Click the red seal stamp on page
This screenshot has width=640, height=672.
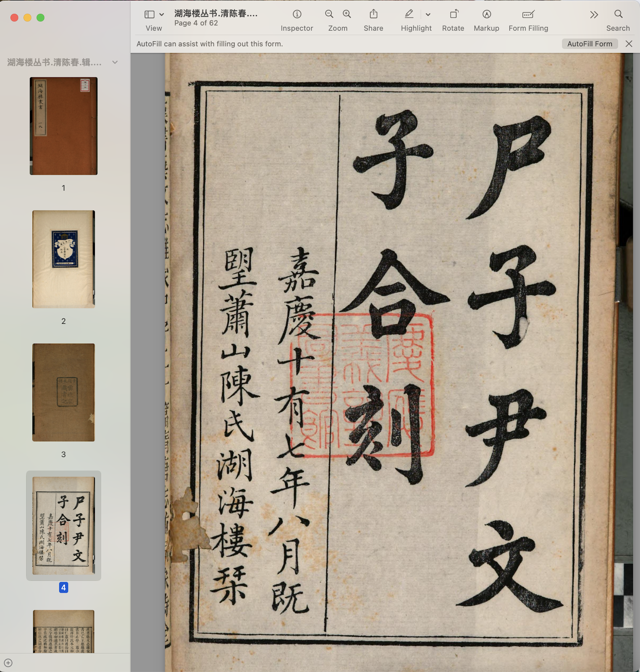[362, 384]
